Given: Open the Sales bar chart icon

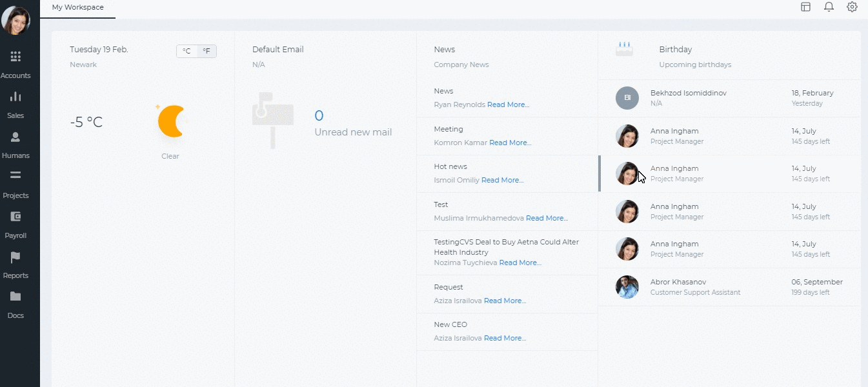Looking at the screenshot, I should pyautogui.click(x=15, y=97).
